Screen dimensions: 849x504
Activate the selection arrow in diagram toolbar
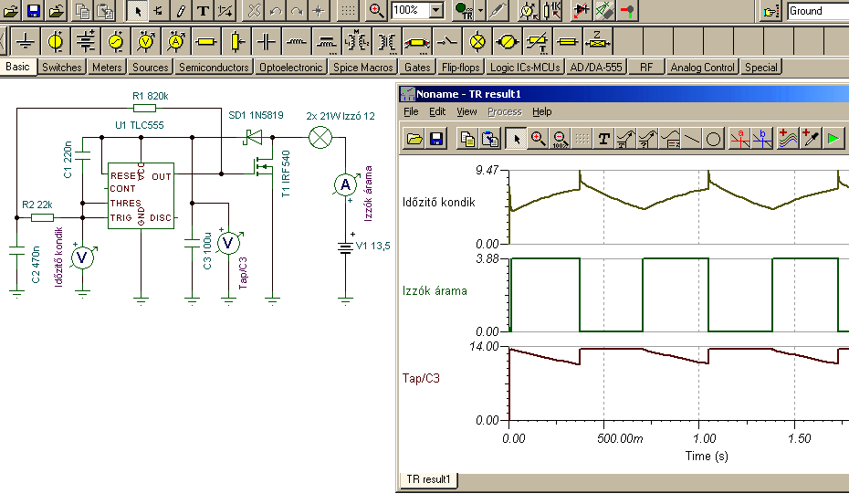[517, 139]
